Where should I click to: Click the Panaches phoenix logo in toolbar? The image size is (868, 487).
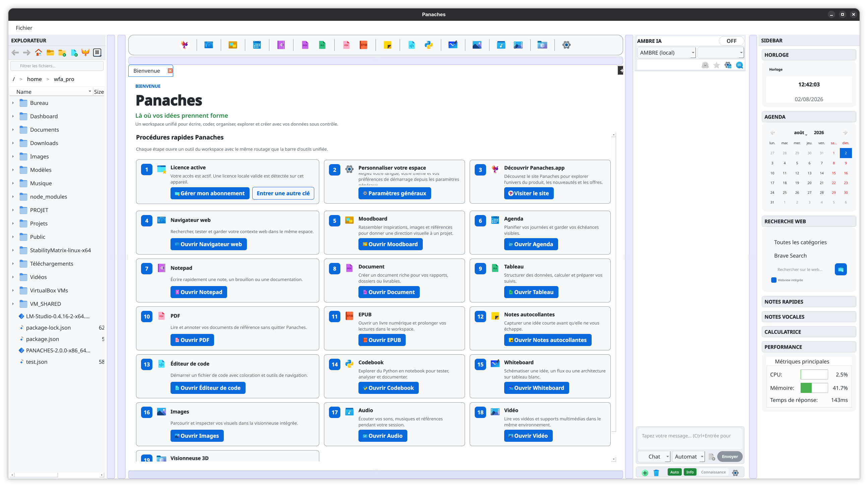pyautogui.click(x=184, y=45)
